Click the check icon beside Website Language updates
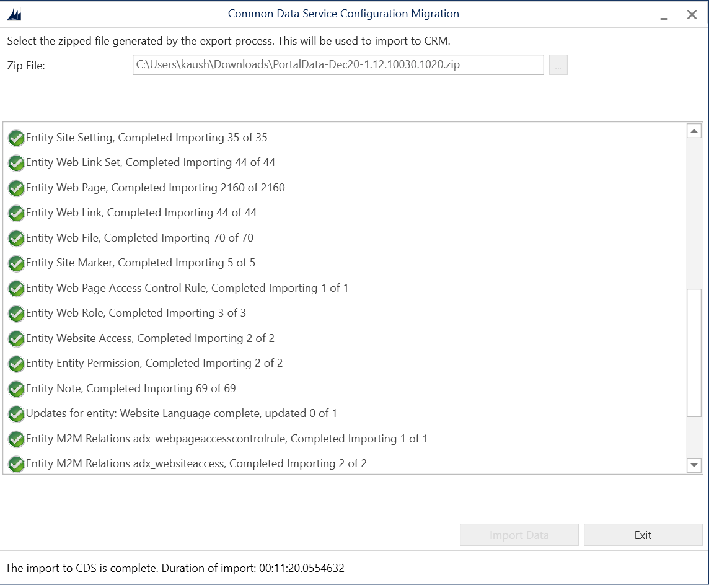709x588 pixels. point(16,414)
